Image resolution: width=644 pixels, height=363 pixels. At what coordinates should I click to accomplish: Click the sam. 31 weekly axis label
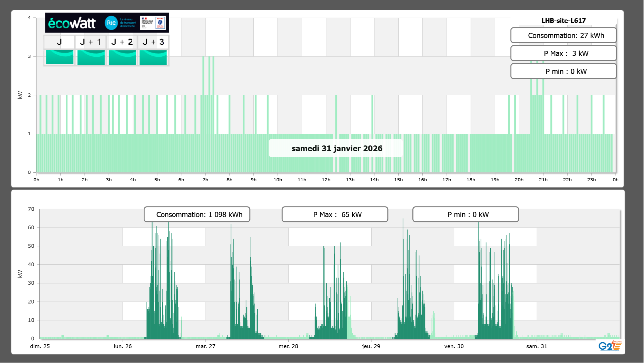[537, 346]
